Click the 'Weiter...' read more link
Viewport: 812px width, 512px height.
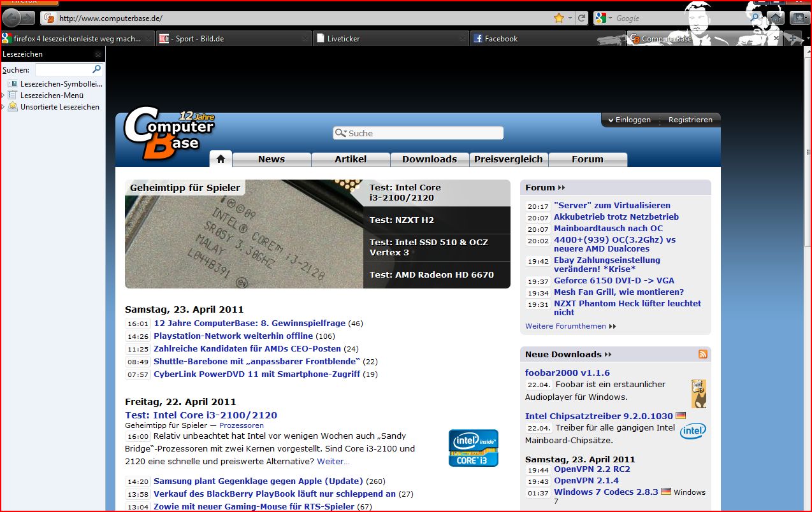[x=333, y=461]
